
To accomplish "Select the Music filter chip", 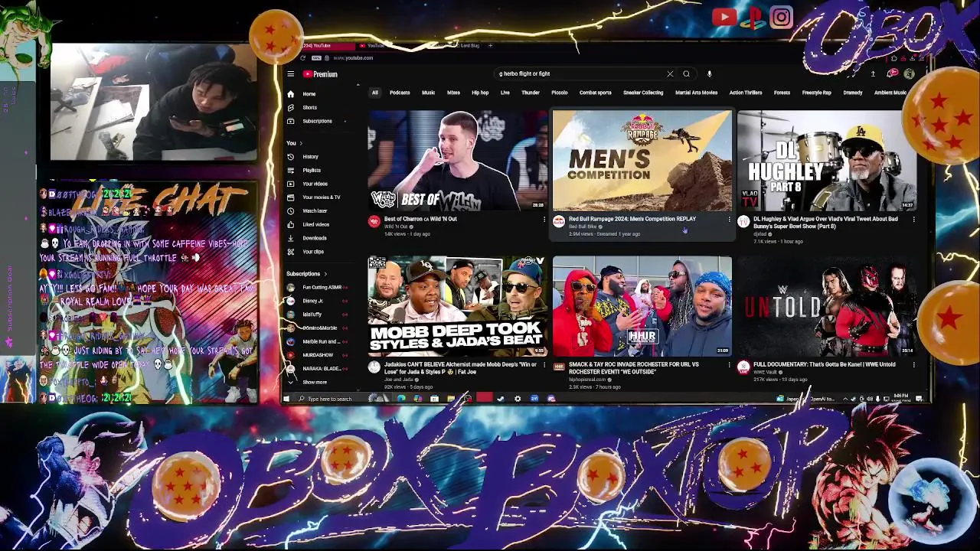I will click(x=428, y=93).
